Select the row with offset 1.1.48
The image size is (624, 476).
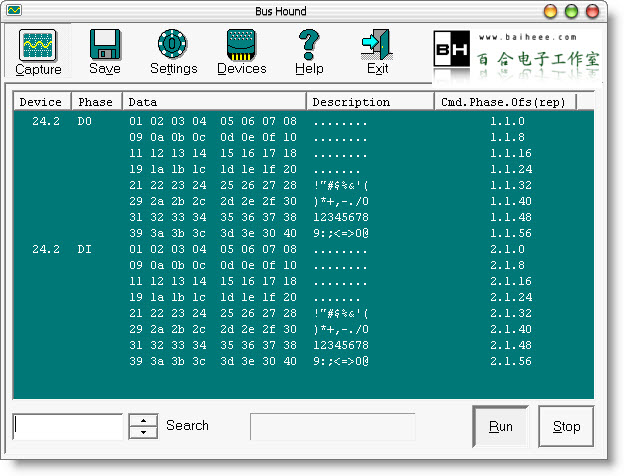click(303, 217)
